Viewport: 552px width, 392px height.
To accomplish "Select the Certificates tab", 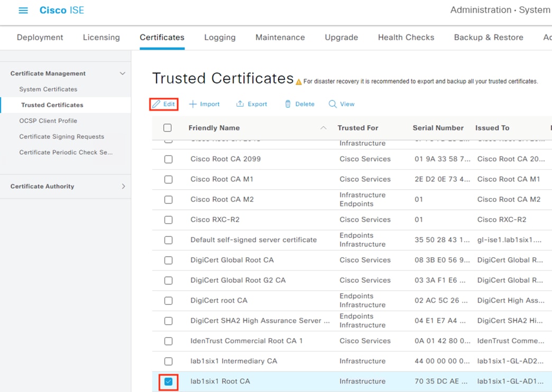I will click(162, 38).
